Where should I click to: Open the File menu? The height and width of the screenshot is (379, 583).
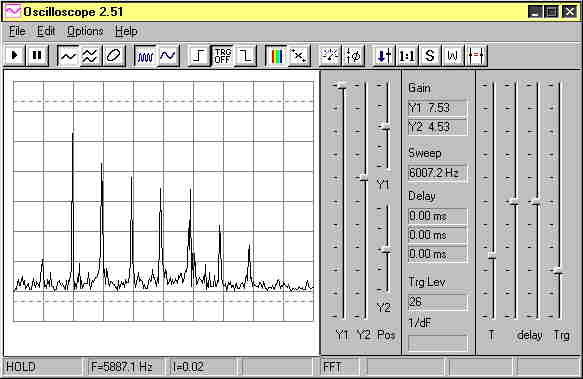pos(17,31)
